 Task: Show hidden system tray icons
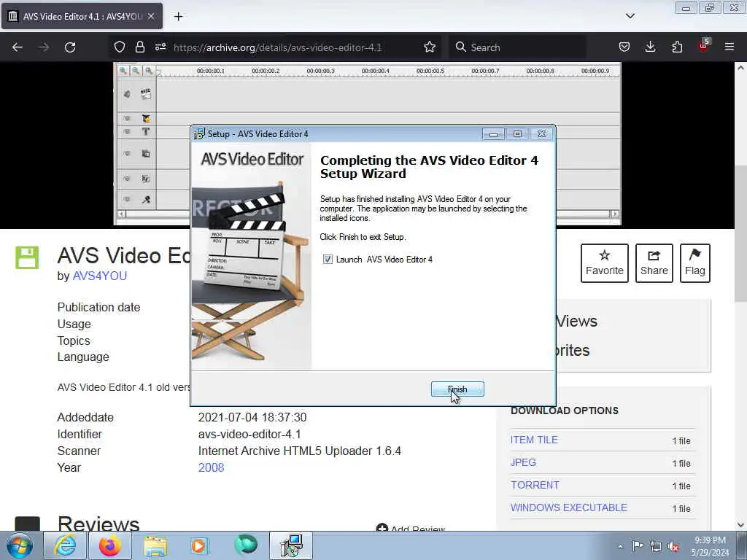(620, 547)
